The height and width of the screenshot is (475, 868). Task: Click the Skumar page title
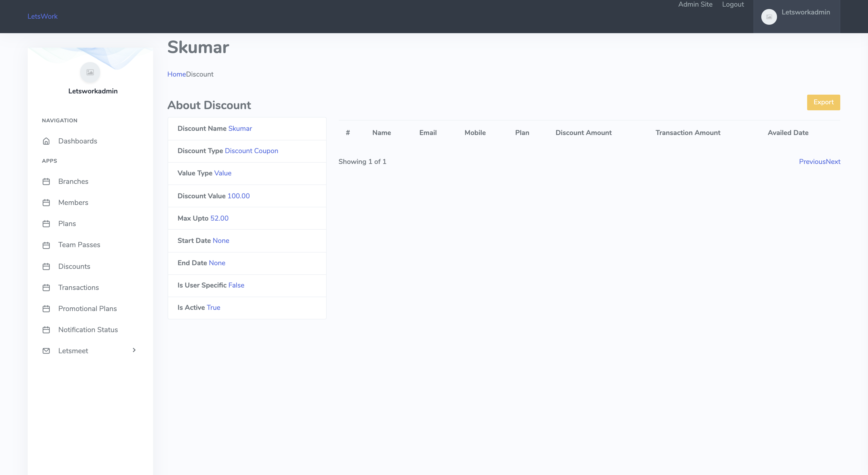click(198, 47)
